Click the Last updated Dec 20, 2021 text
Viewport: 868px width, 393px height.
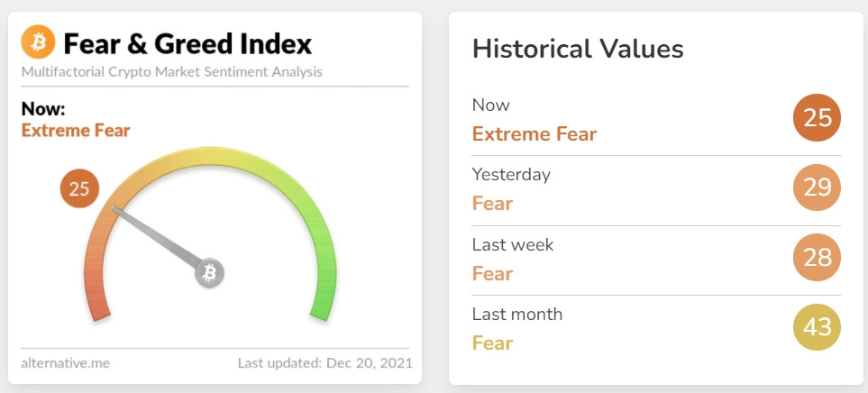325,363
